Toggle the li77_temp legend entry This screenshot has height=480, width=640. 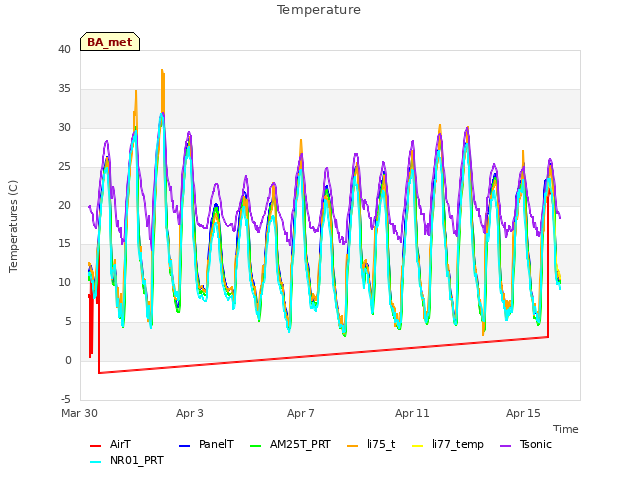pos(448,444)
